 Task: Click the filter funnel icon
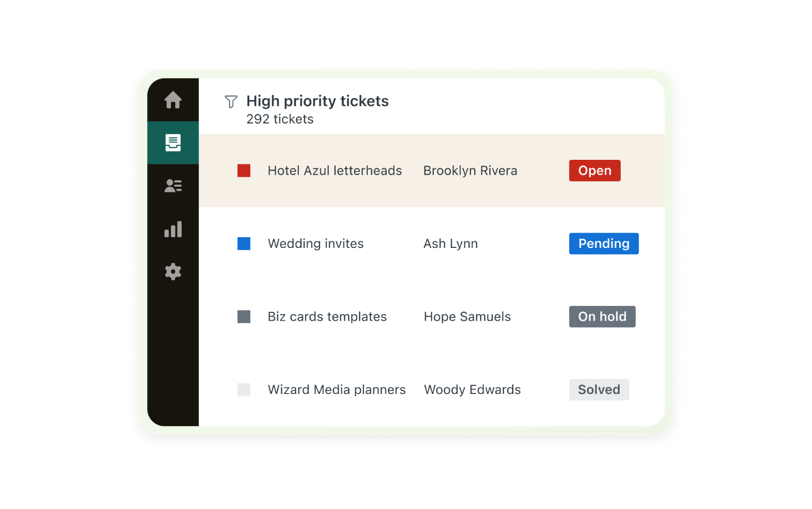point(231,102)
